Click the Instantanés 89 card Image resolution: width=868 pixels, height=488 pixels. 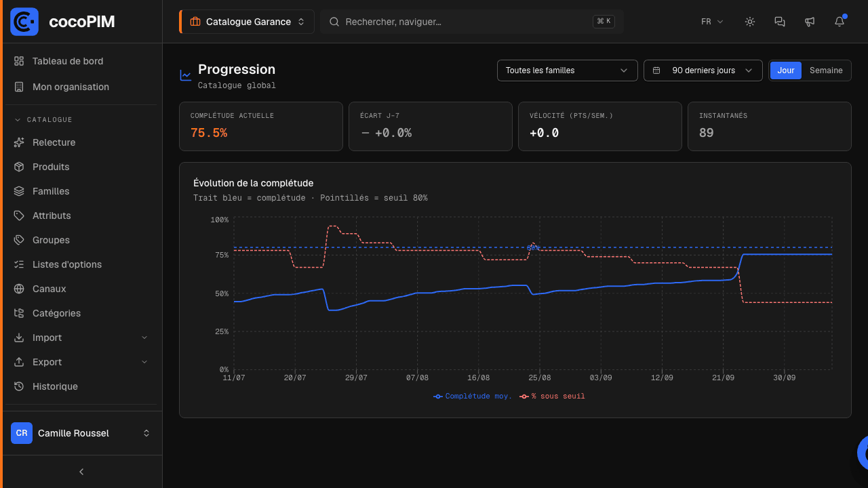(x=770, y=126)
